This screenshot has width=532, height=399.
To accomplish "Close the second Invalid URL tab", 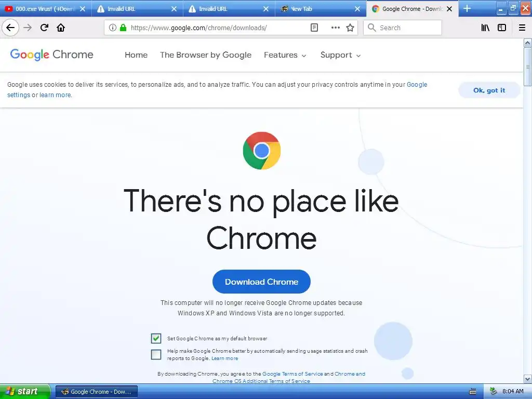I will [x=266, y=9].
